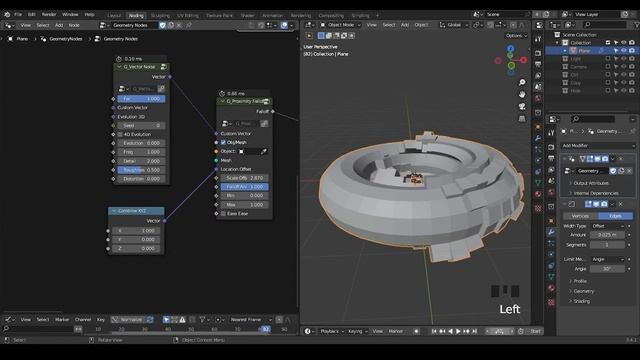Click the Plane breadcrumb in node editor
Screen dimensions: 640x360
point(22,39)
